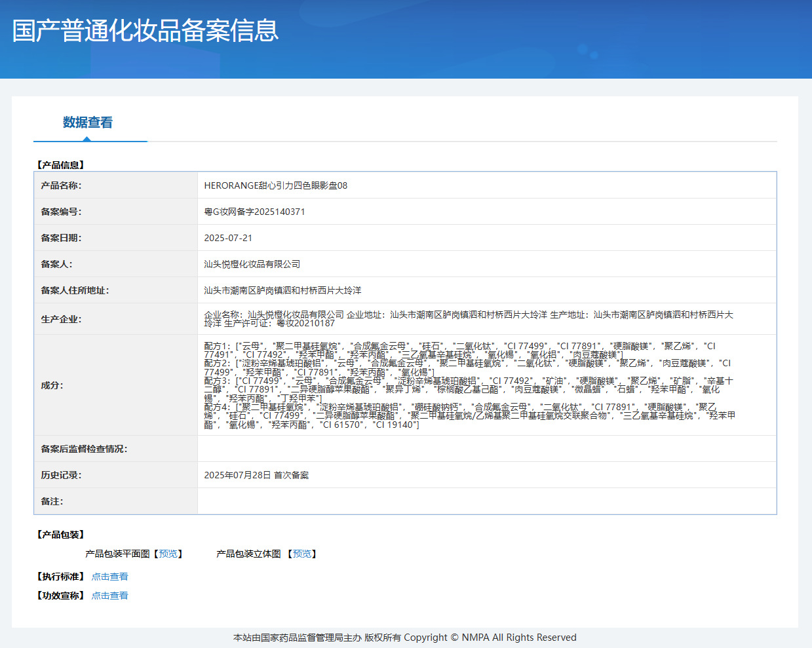
Task: Click the NMPA copyright footer text
Action: click(405, 638)
